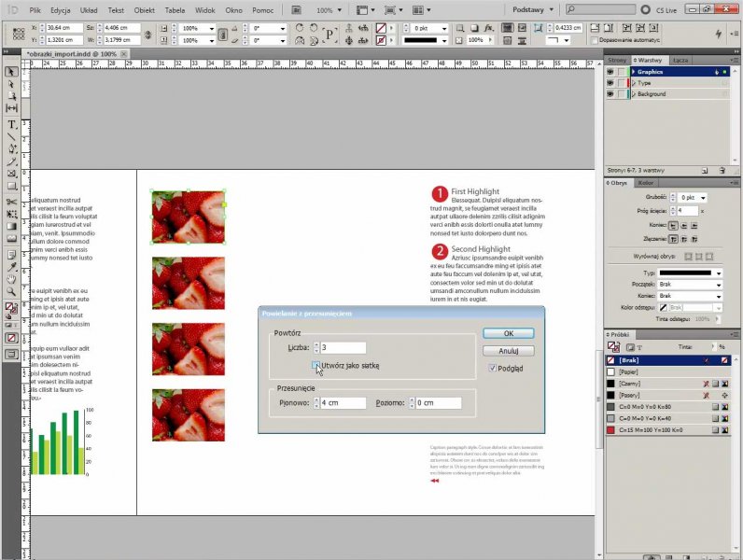Screen dimensions: 743x560
Task: Expand the Type layer disclosure triangle
Action: (x=634, y=83)
